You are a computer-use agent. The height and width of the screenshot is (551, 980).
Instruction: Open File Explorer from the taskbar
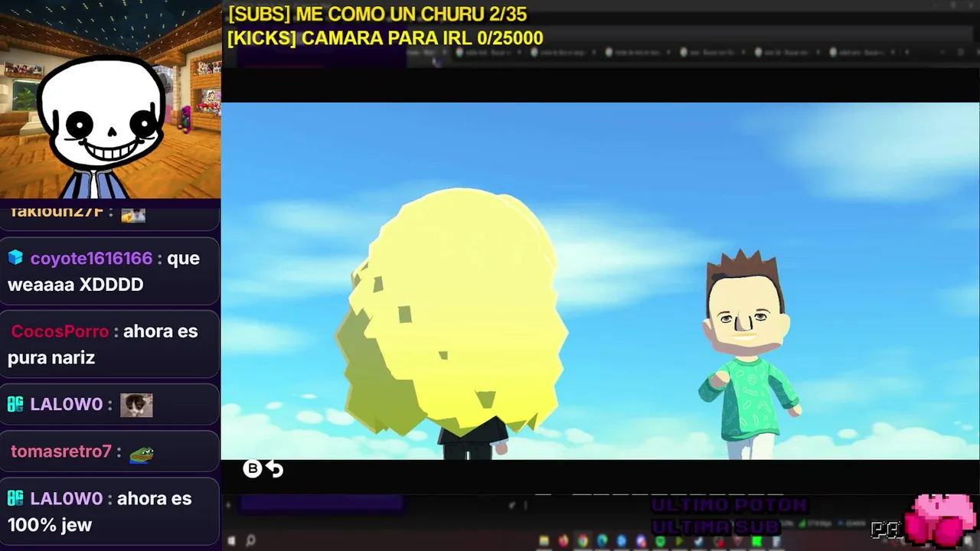544,541
